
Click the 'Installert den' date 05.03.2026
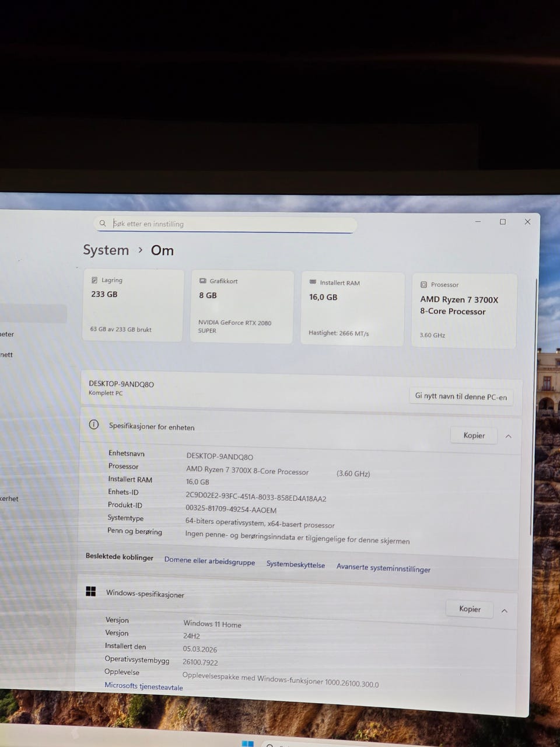point(199,649)
